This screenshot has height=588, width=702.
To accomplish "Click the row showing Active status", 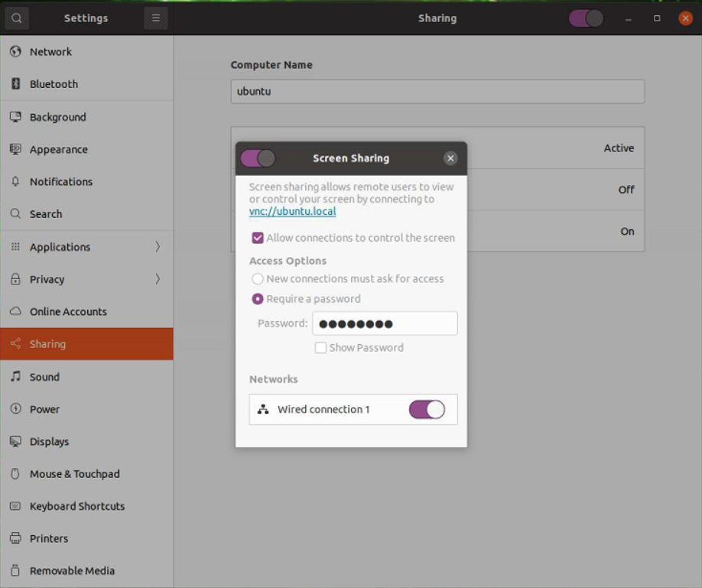I will click(x=438, y=148).
